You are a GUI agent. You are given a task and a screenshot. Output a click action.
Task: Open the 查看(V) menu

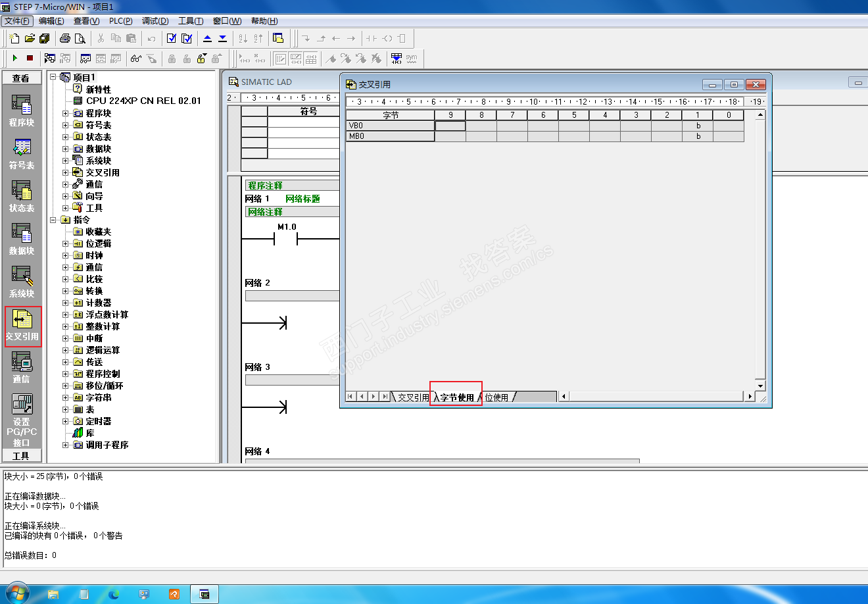point(86,21)
